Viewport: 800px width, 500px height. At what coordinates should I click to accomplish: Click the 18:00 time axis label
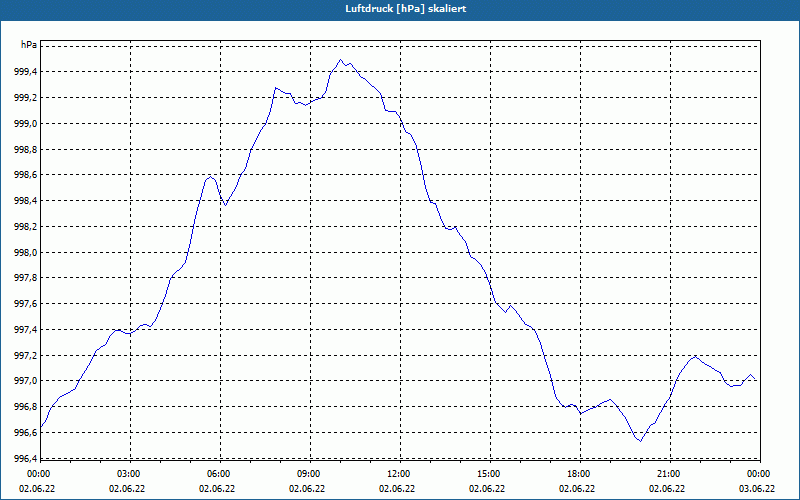click(x=580, y=474)
